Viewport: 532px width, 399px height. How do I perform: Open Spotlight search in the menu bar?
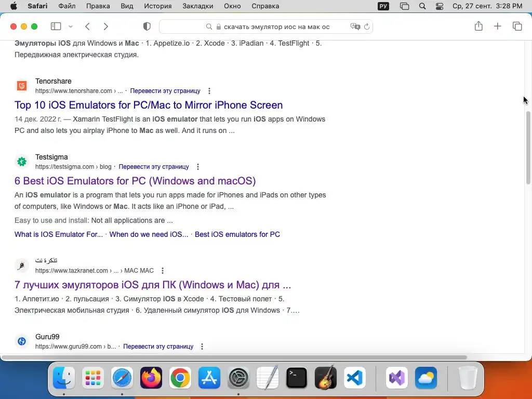click(422, 6)
